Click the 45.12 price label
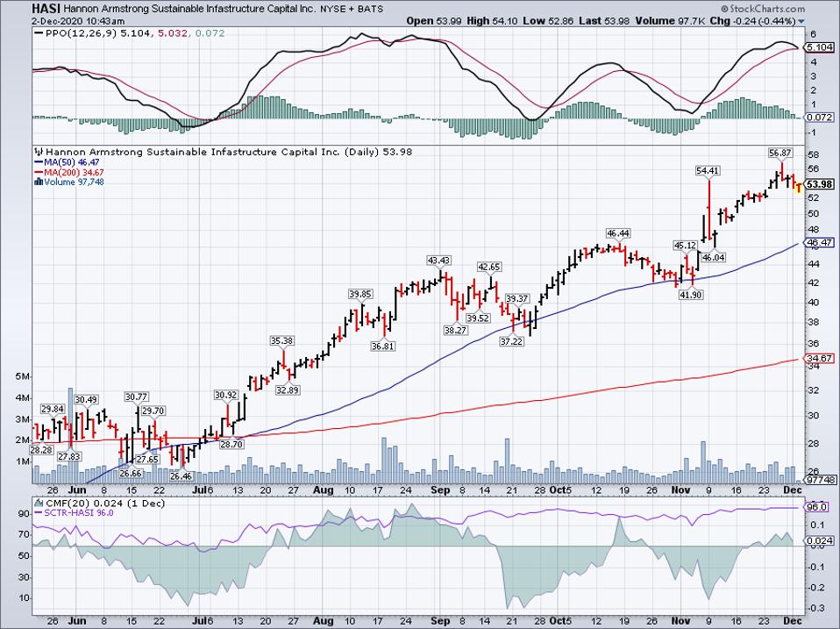Screen dimensions: 840x629 (x=685, y=246)
